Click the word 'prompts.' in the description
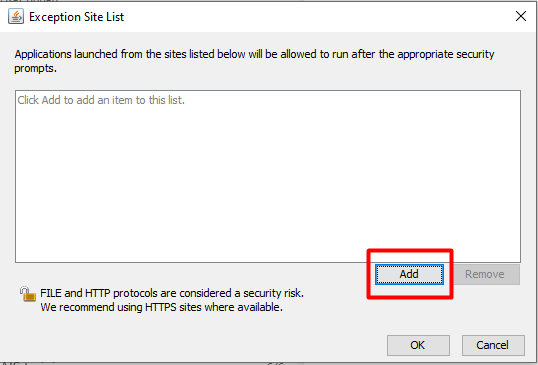538x365 pixels. [35, 68]
